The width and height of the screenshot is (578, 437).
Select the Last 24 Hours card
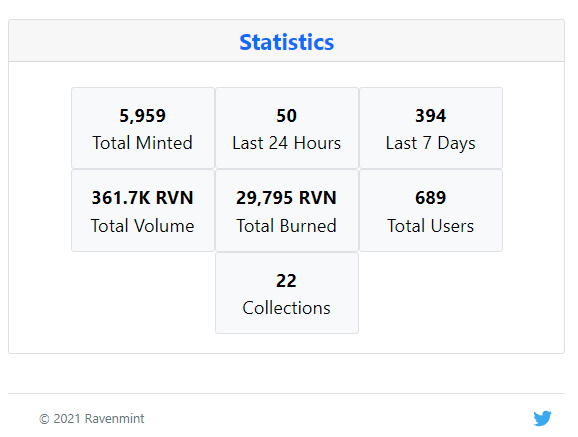tap(287, 128)
